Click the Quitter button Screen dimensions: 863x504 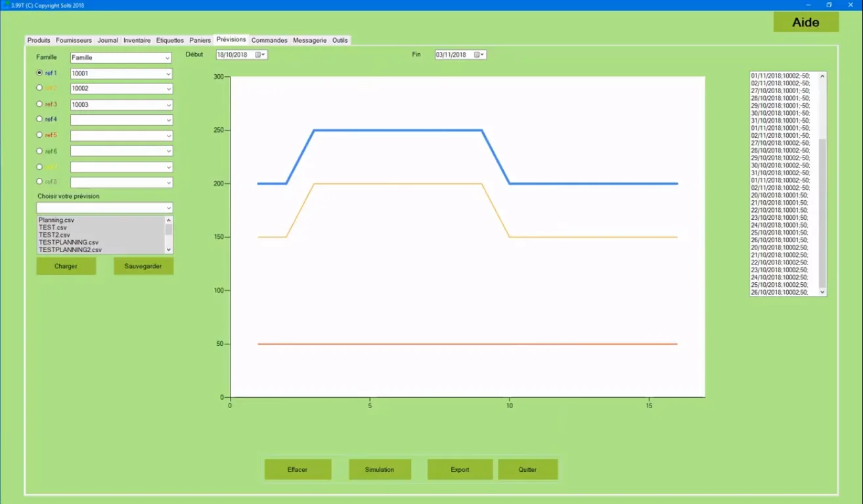(527, 469)
